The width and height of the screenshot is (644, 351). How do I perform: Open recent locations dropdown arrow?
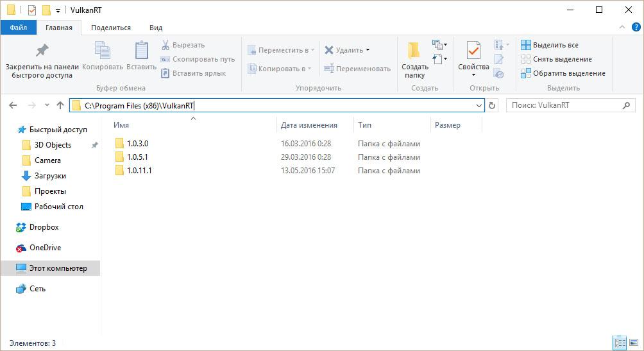pos(47,105)
